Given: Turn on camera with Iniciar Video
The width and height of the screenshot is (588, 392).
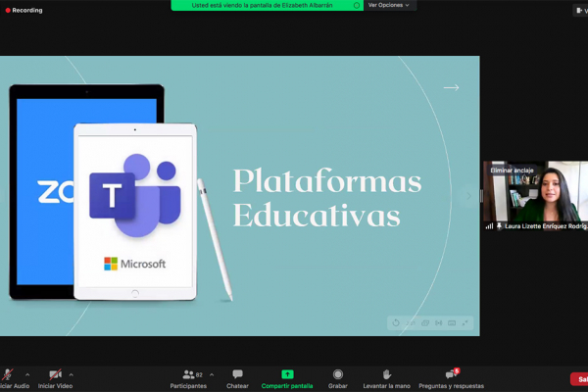Looking at the screenshot, I should (55, 379).
